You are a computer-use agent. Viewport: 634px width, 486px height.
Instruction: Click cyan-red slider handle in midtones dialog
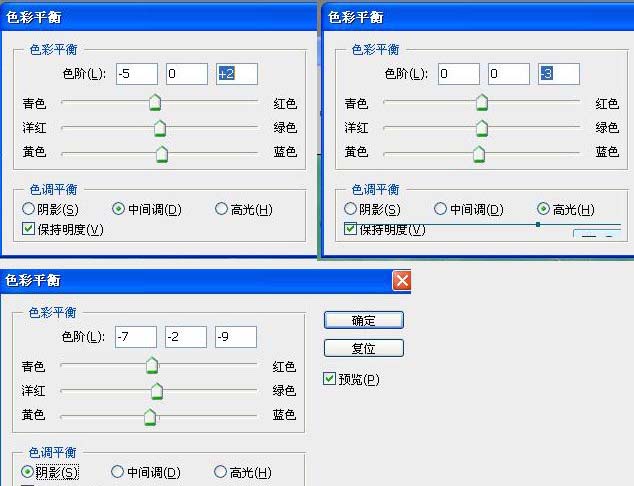[x=155, y=102]
